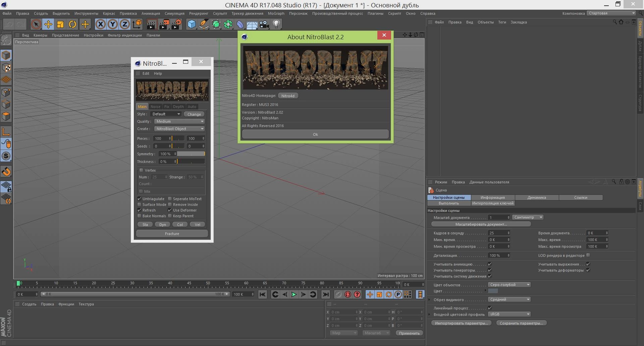Toggle Z axis lock
This screenshot has height=346, width=644.
(x=125, y=24)
